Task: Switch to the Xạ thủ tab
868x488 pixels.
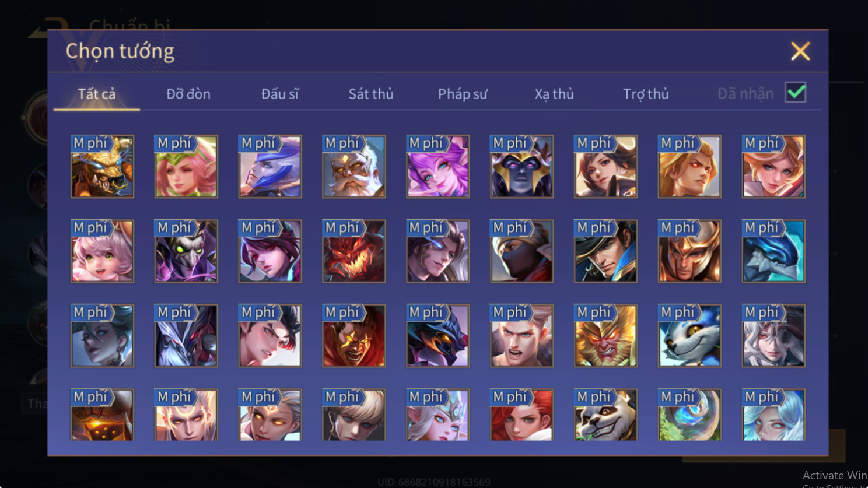Action: 554,94
